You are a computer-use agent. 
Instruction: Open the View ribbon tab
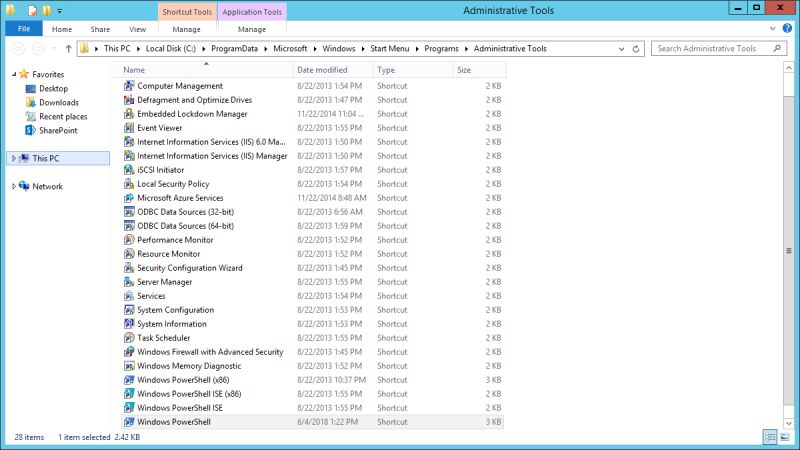[137, 29]
